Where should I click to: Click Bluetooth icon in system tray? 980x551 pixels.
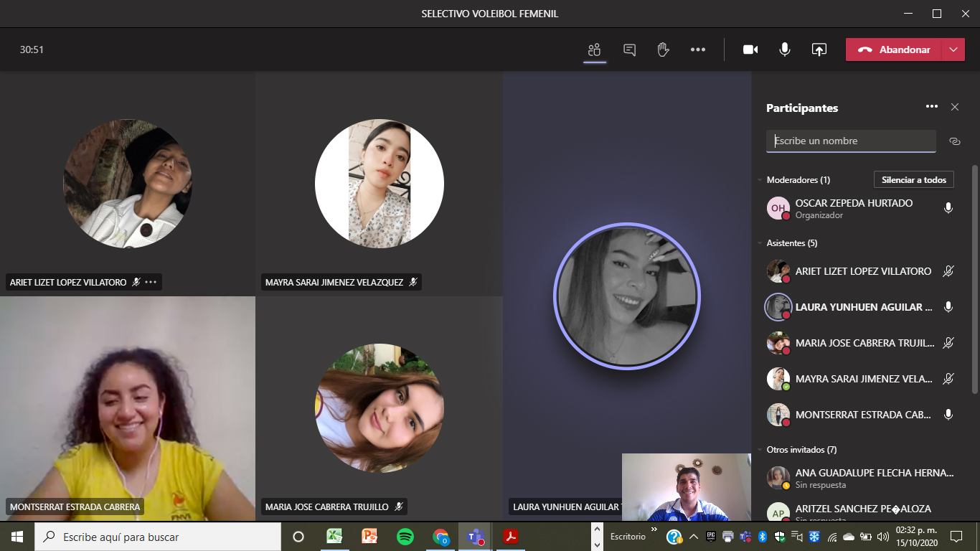click(763, 537)
